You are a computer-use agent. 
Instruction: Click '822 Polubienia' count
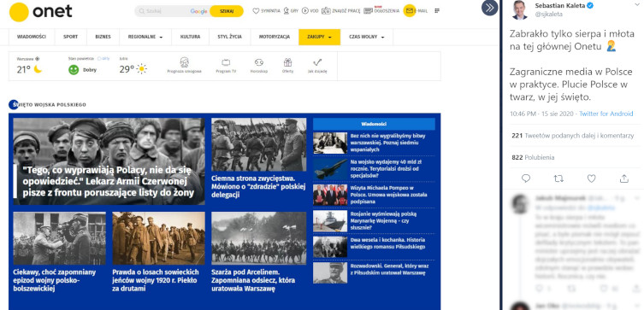pos(533,157)
